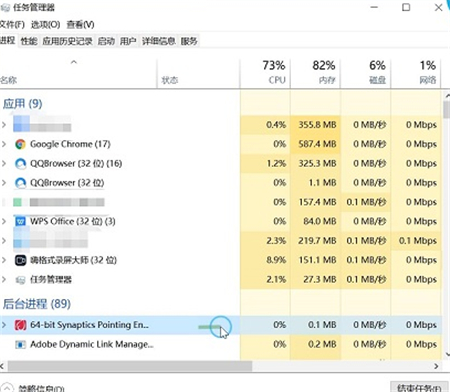Image resolution: width=450 pixels, height=392 pixels.
Task: Click the vertical scrollbar up arrow
Action: coord(447,96)
